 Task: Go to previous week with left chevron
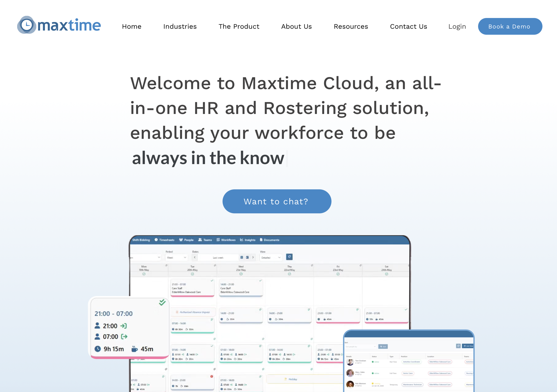pyautogui.click(x=195, y=257)
